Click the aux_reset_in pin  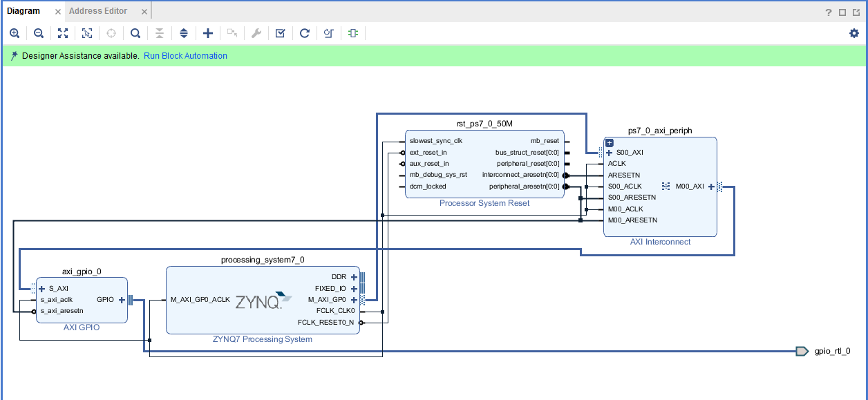click(429, 164)
